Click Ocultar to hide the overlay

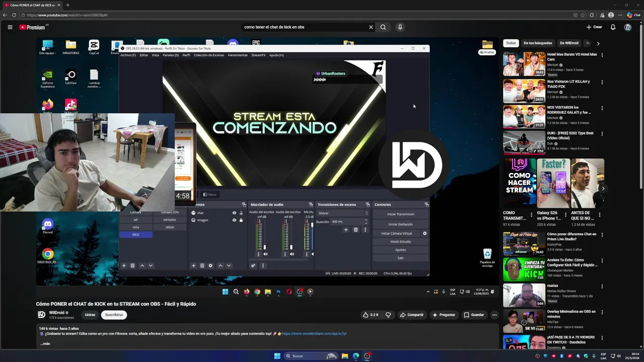487,52
